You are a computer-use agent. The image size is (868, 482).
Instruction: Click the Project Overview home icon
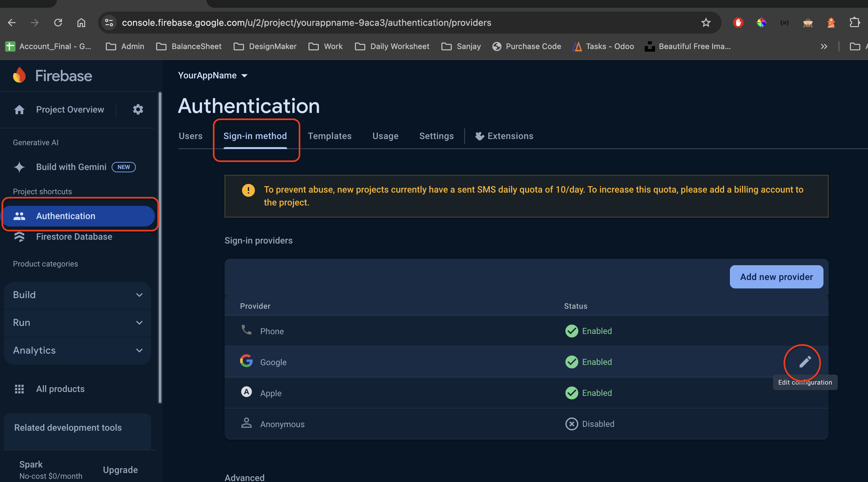[x=19, y=110]
